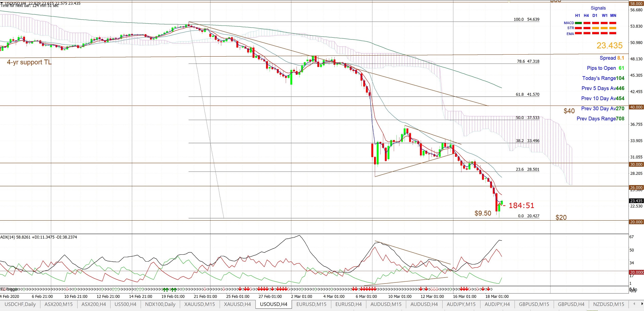This screenshot has height=311, width=644.
Task: Select the H4 timeframe label in Signals
Action: pyautogui.click(x=586, y=15)
